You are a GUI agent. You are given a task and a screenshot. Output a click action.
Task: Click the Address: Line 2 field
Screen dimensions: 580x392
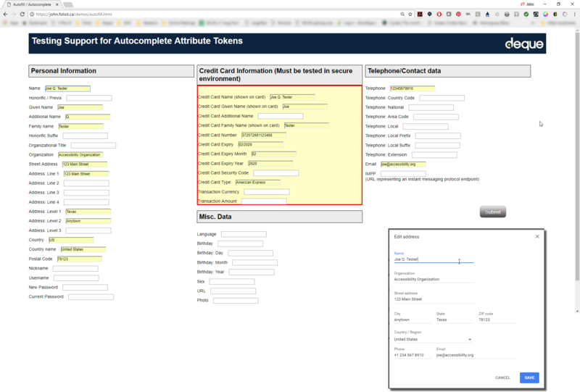[x=86, y=183]
